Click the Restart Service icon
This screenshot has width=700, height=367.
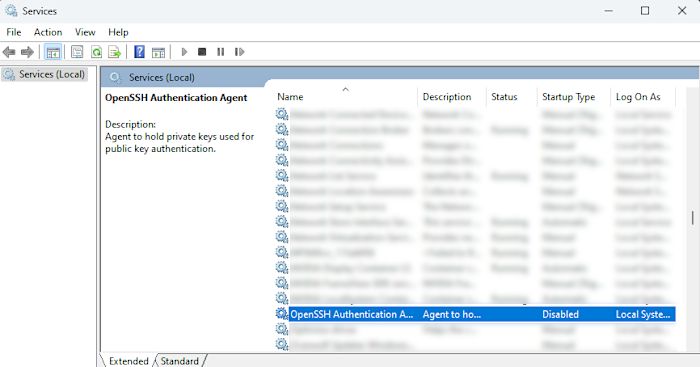point(239,52)
